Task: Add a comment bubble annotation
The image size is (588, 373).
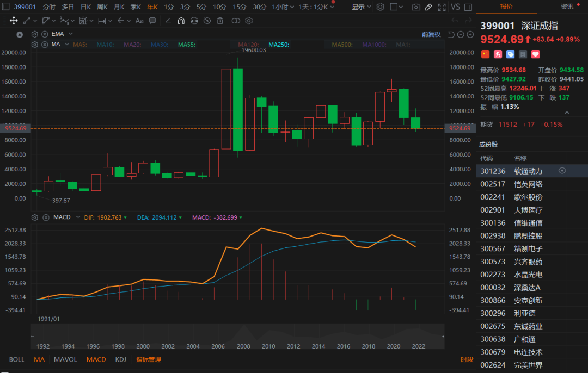Action: coord(152,21)
